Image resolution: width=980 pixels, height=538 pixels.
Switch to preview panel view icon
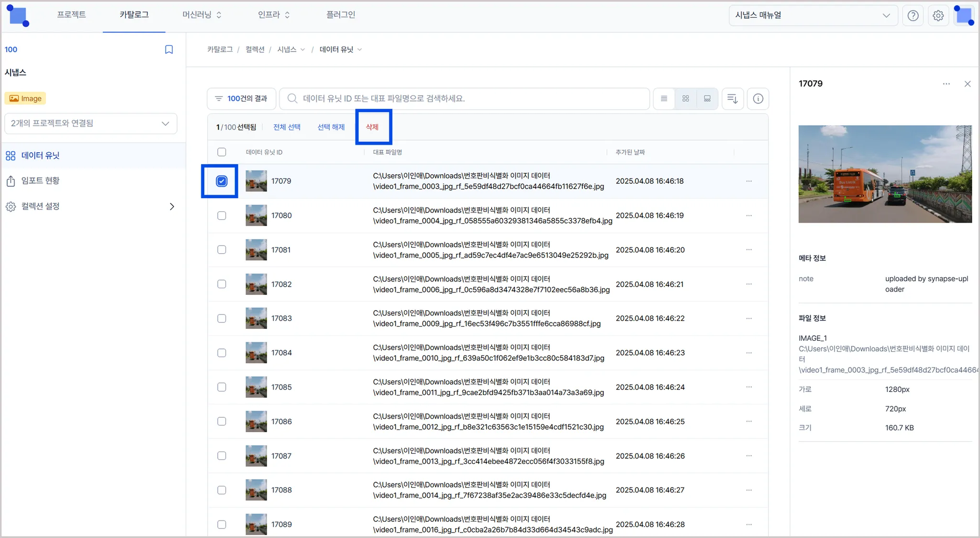[707, 99]
